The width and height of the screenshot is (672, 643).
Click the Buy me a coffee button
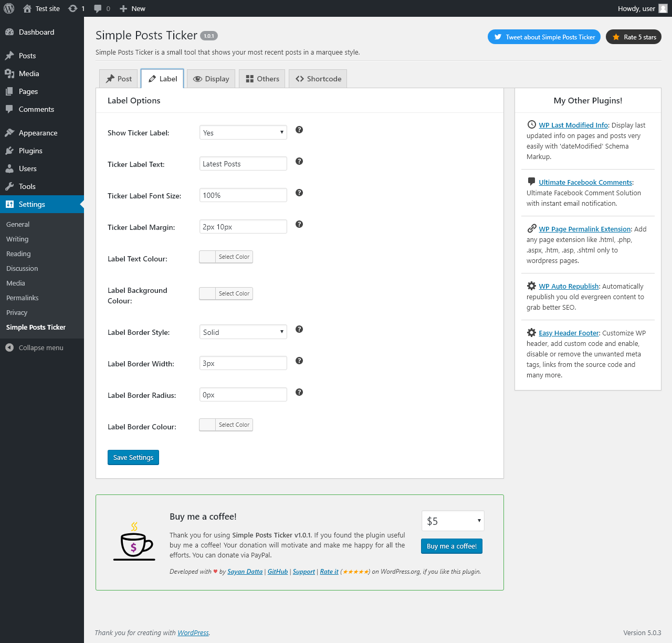[x=451, y=546]
